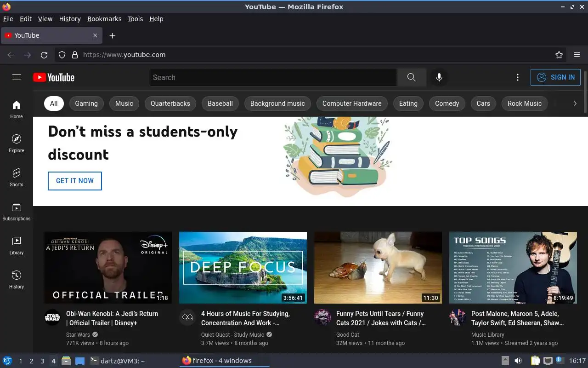Click the site security padlock icon
This screenshot has width=588, height=368.
pyautogui.click(x=75, y=55)
